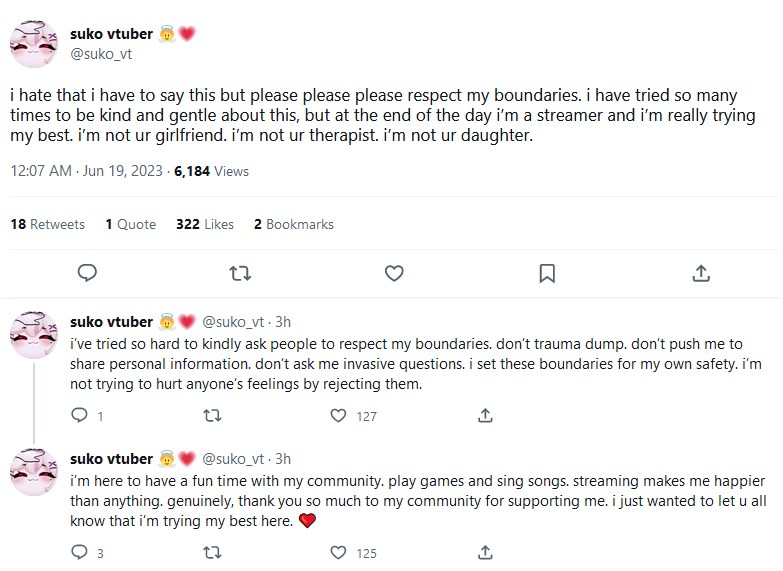Screen dimensions: 783x571
Task: Retweet the 'trauma dump' reply tweet
Action: tap(212, 415)
